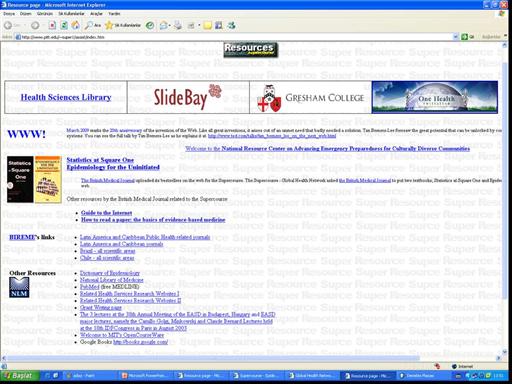The width and height of the screenshot is (512, 384).
Task: Open the Favorites star (Sık Kullanılanlar) panel
Action: (x=123, y=25)
